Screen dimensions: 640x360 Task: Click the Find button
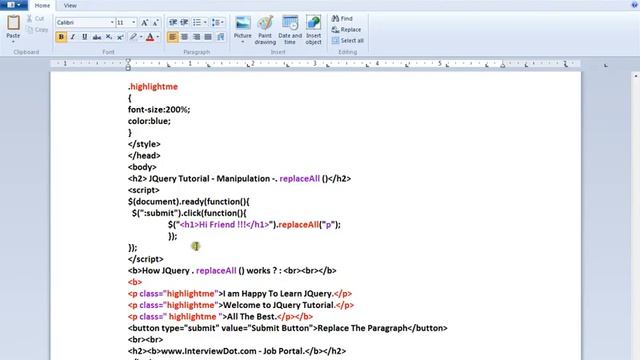pos(342,18)
